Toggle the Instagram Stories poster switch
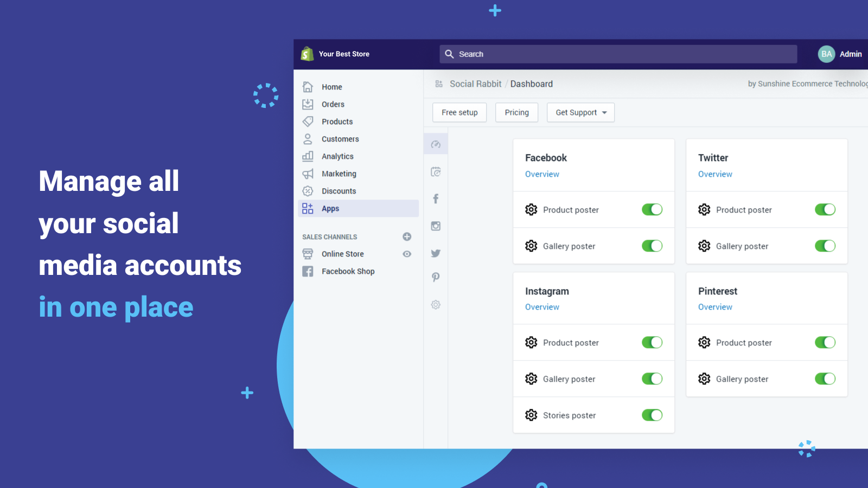 click(652, 415)
